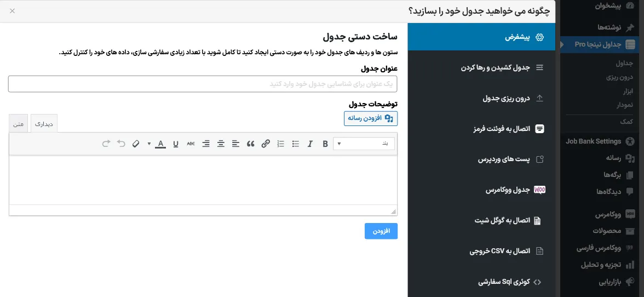Image resolution: width=644 pixels, height=297 pixels.
Task: Click the align left icon
Action: tap(235, 144)
